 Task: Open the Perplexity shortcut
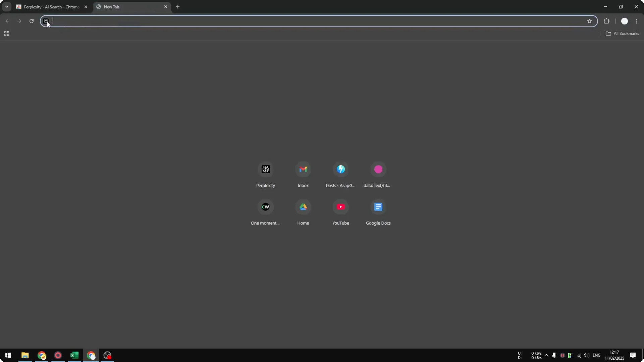click(265, 169)
